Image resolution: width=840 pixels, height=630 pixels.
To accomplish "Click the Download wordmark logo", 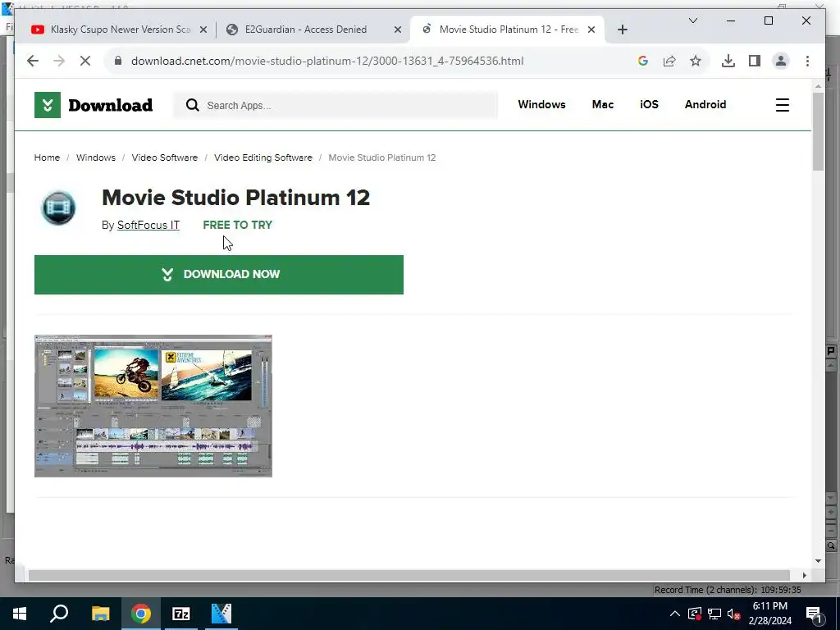I will click(111, 105).
